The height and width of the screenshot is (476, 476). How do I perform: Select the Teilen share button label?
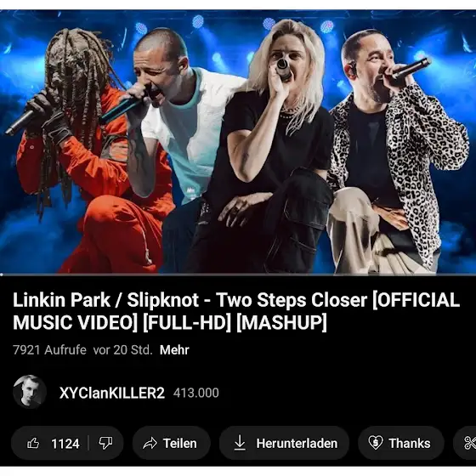coord(179,443)
